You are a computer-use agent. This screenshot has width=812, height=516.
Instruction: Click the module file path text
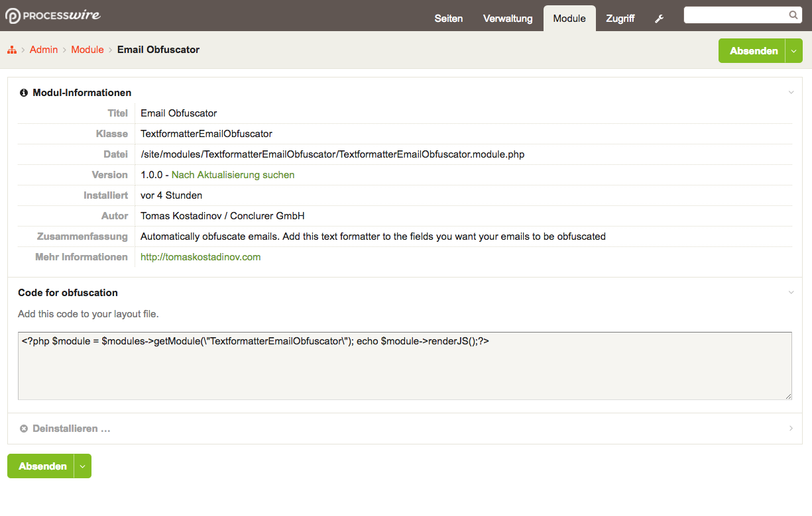coord(333,154)
